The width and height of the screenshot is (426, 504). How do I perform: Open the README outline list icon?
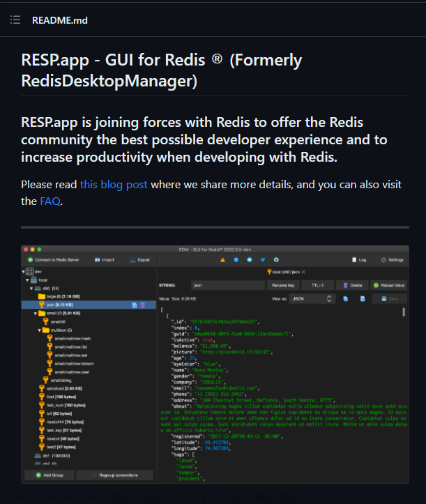coord(15,20)
